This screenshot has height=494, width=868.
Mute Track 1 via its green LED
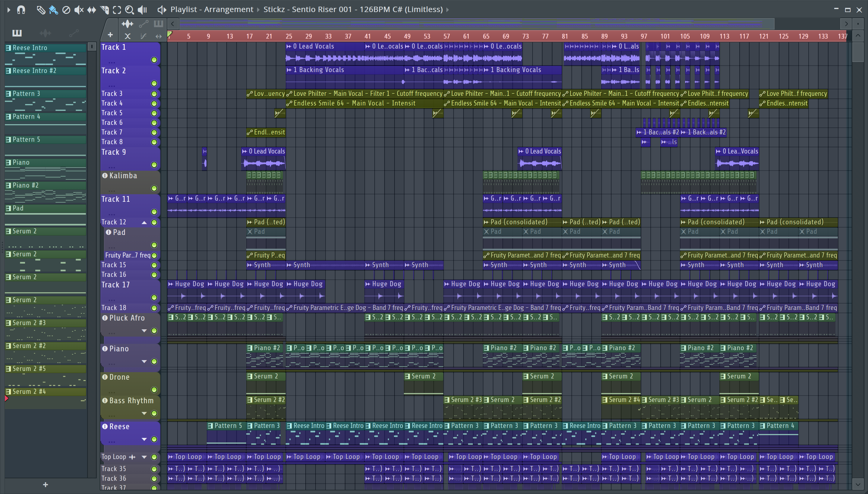click(154, 60)
